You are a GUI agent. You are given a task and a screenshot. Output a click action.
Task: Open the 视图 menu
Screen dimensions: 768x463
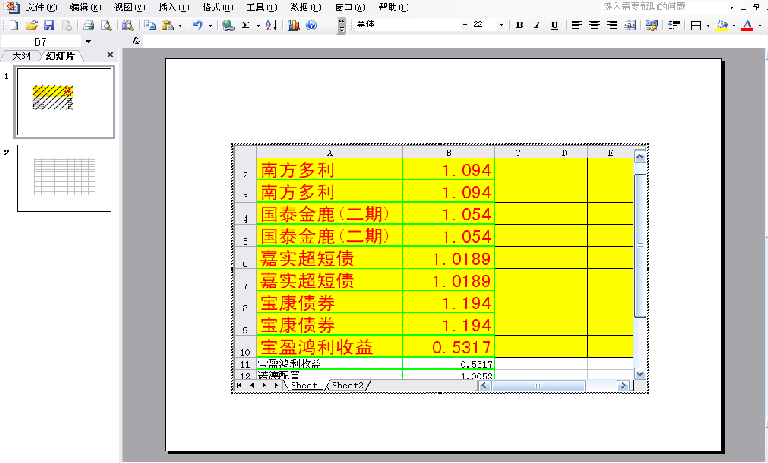(130, 7)
